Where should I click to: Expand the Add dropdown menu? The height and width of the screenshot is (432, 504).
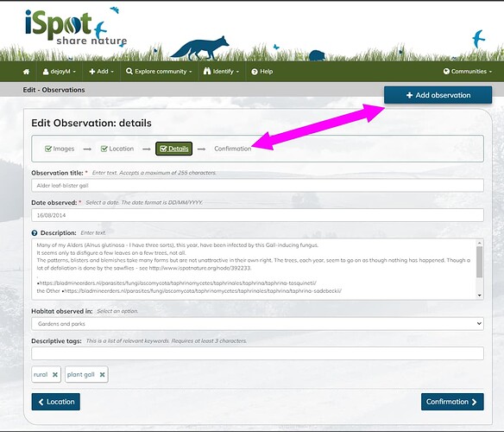pyautogui.click(x=101, y=72)
